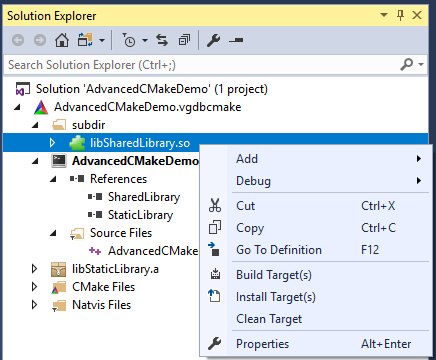Collapse the References node
The width and height of the screenshot is (436, 360).
coord(53,179)
